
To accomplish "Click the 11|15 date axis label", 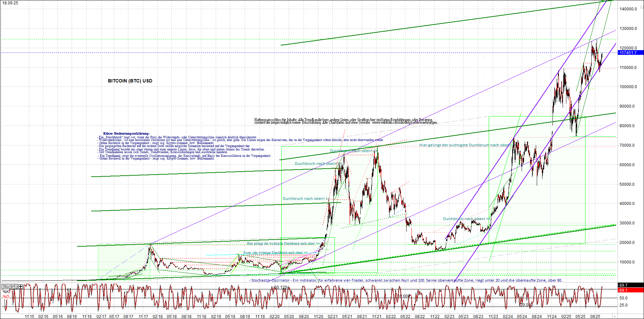I will tap(30, 317).
